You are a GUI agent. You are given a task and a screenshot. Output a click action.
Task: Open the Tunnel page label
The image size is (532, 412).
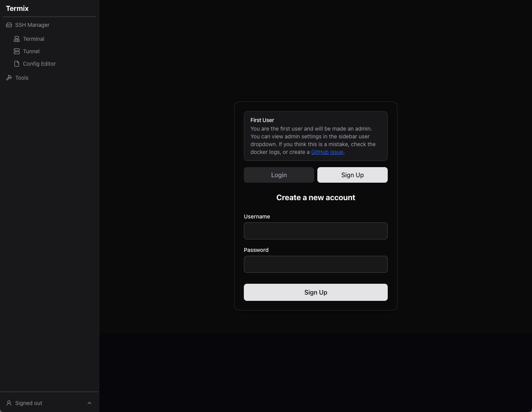click(31, 51)
